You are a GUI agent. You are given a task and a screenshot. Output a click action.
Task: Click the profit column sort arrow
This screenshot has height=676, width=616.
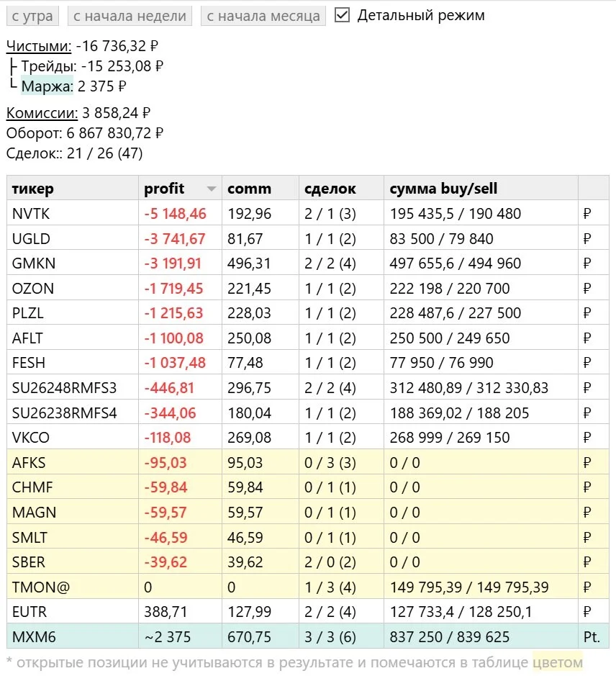click(212, 189)
